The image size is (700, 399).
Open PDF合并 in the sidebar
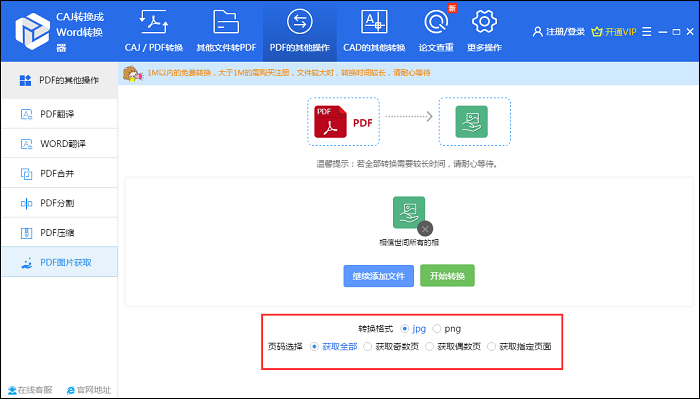pyautogui.click(x=60, y=174)
